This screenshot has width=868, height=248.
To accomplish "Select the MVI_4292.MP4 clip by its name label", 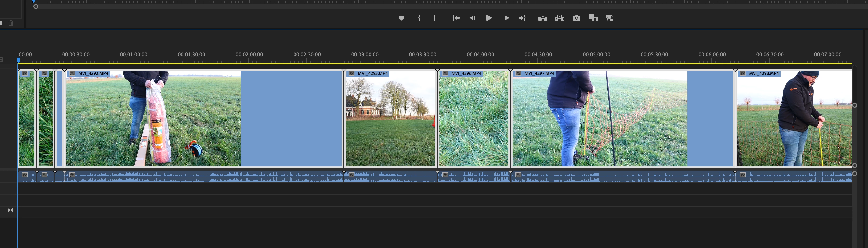I will coord(93,73).
